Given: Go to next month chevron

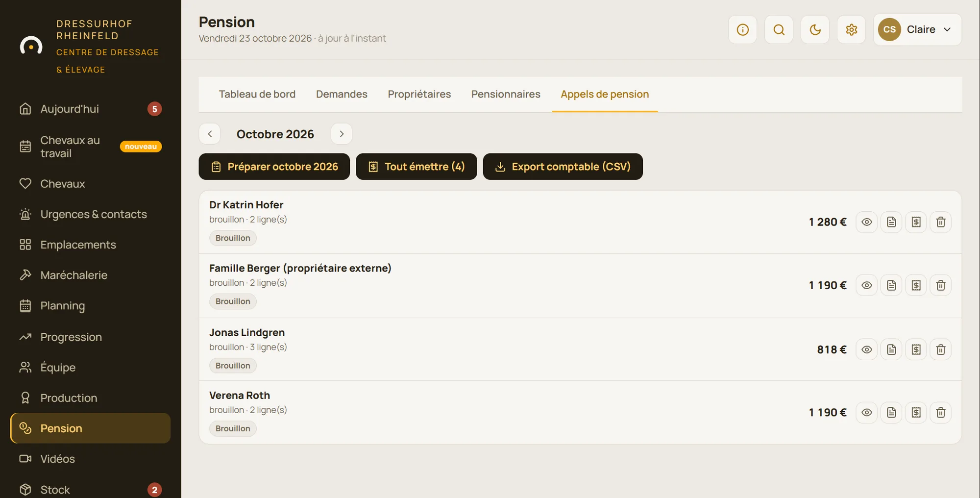Looking at the screenshot, I should click(342, 134).
